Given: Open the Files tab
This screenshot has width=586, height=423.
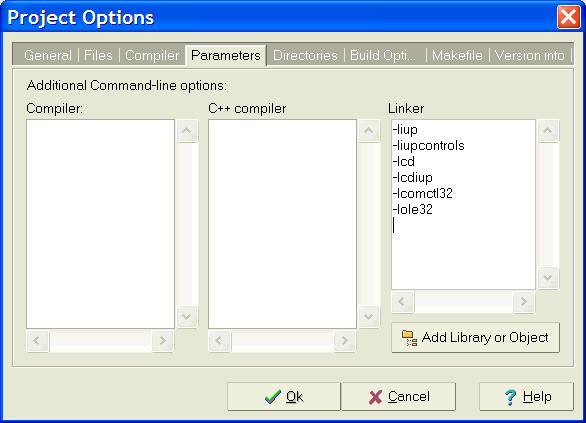Looking at the screenshot, I should (x=98, y=56).
